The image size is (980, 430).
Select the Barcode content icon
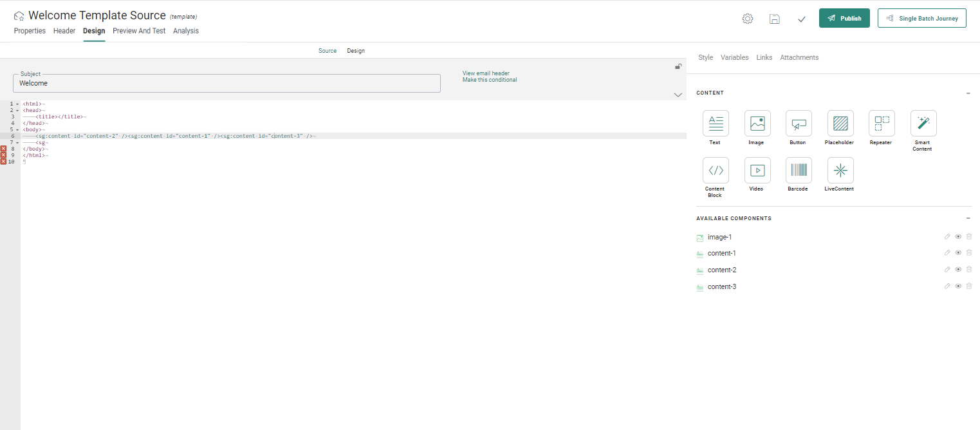[x=798, y=170]
